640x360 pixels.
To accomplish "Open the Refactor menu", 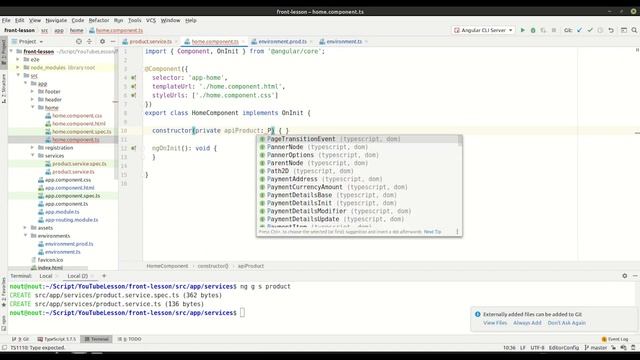I will pos(99,20).
